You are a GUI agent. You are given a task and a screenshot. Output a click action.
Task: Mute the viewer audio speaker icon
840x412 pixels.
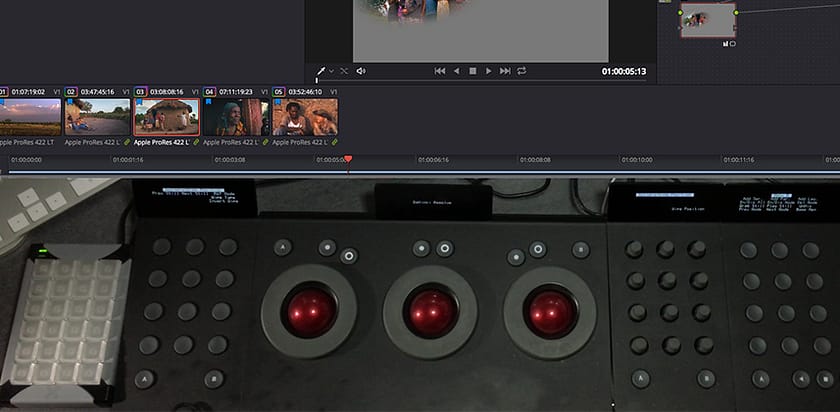[361, 71]
